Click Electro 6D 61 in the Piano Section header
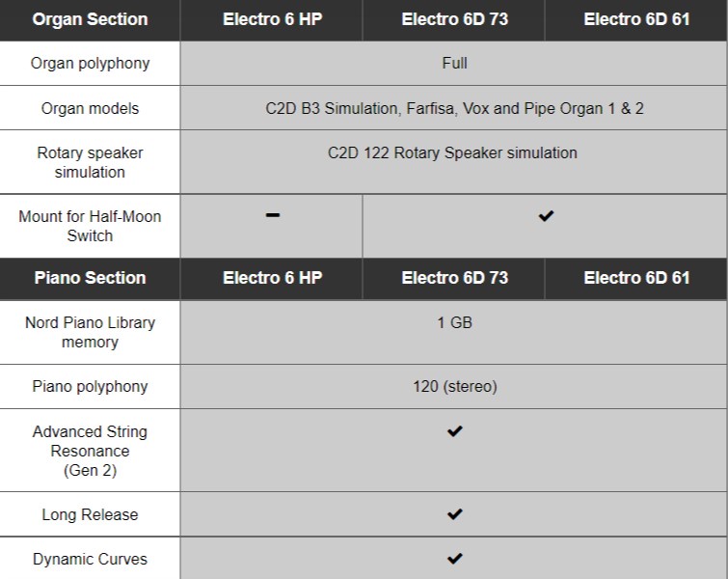Screen dimensions: 728x579 pos(636,278)
